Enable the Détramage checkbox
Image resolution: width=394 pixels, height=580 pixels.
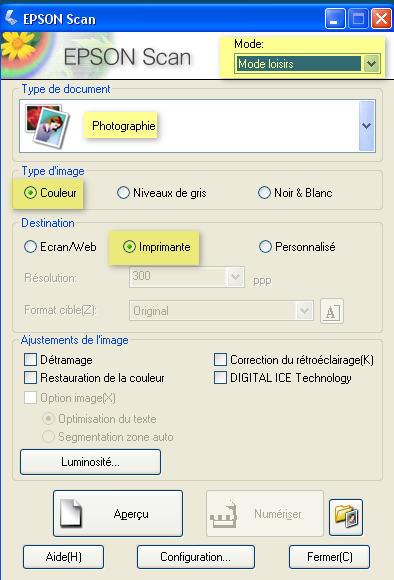(30, 359)
